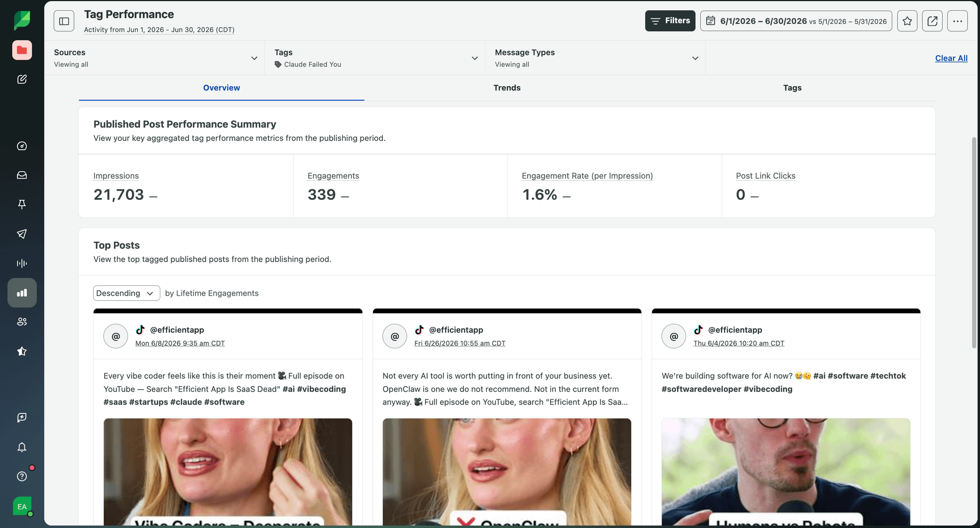Switch to the Tags tab

pos(792,88)
